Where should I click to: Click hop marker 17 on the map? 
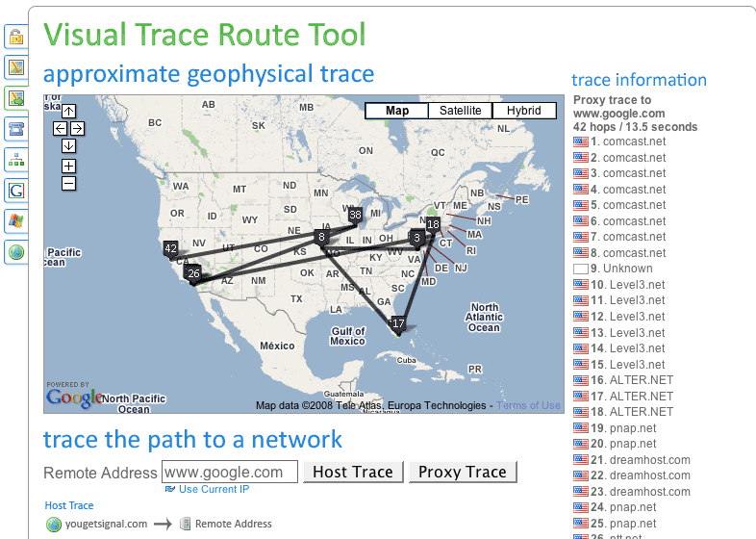click(398, 324)
